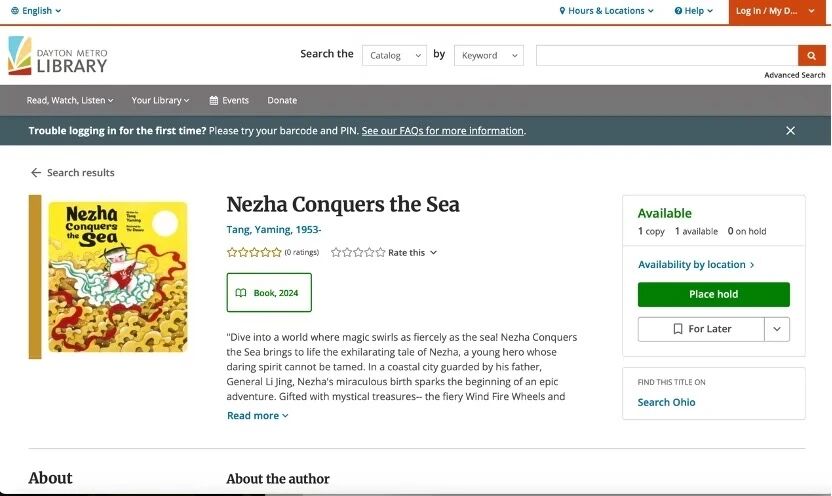Viewport: 832px width, 496px height.
Task: Expand the For Later options arrow
Action: point(778,329)
